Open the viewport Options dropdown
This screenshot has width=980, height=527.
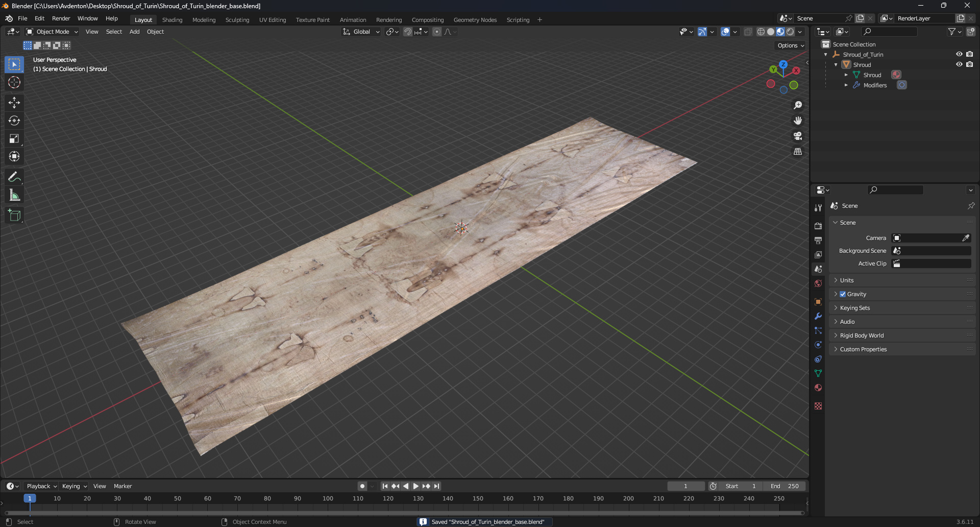click(x=791, y=45)
